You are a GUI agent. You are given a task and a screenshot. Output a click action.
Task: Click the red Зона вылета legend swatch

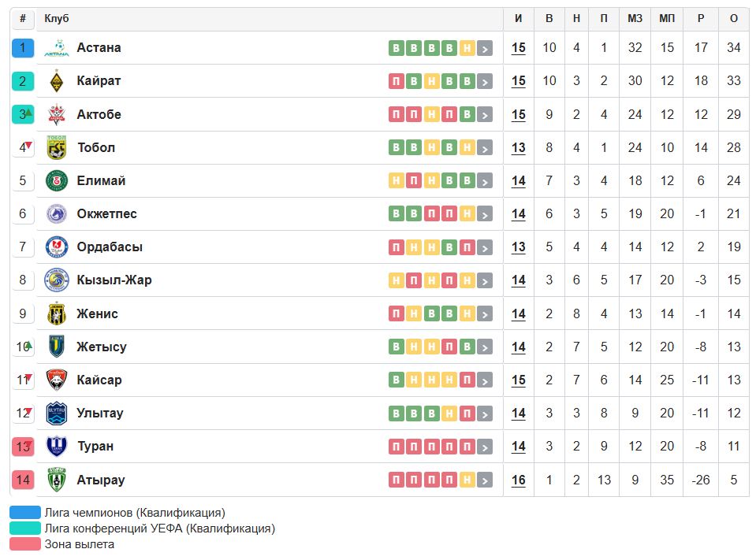(25, 544)
